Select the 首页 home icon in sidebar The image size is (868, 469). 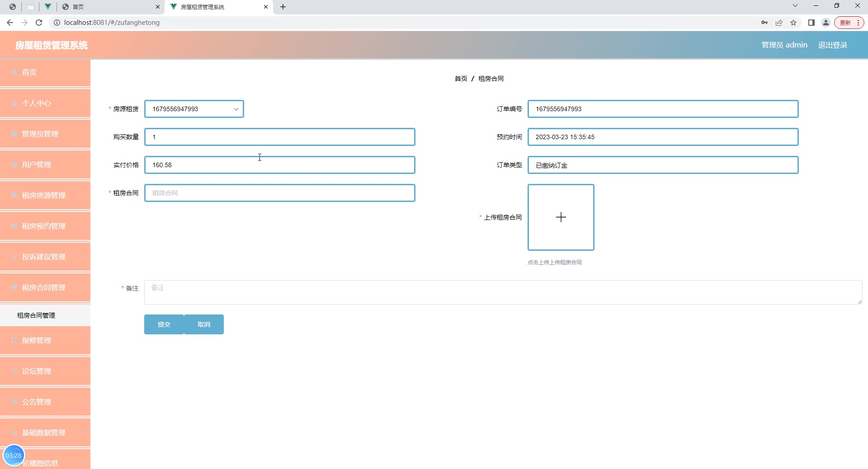coord(14,72)
